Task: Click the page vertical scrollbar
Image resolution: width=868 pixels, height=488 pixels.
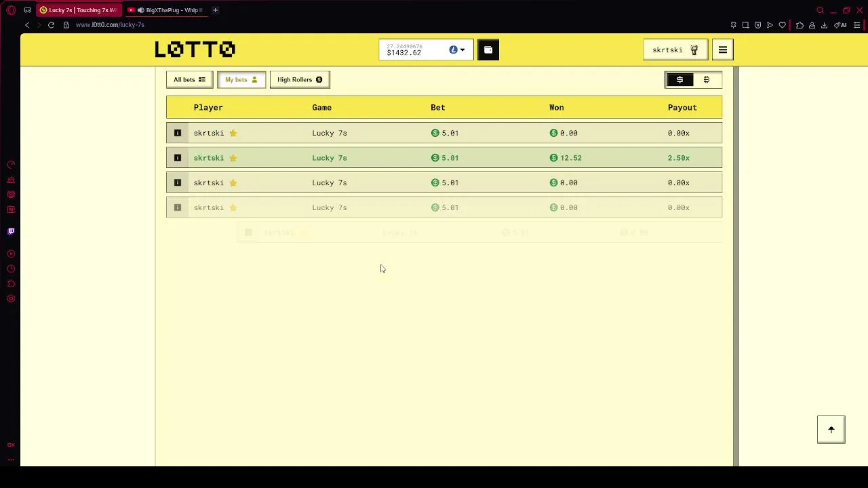Action: click(x=735, y=266)
